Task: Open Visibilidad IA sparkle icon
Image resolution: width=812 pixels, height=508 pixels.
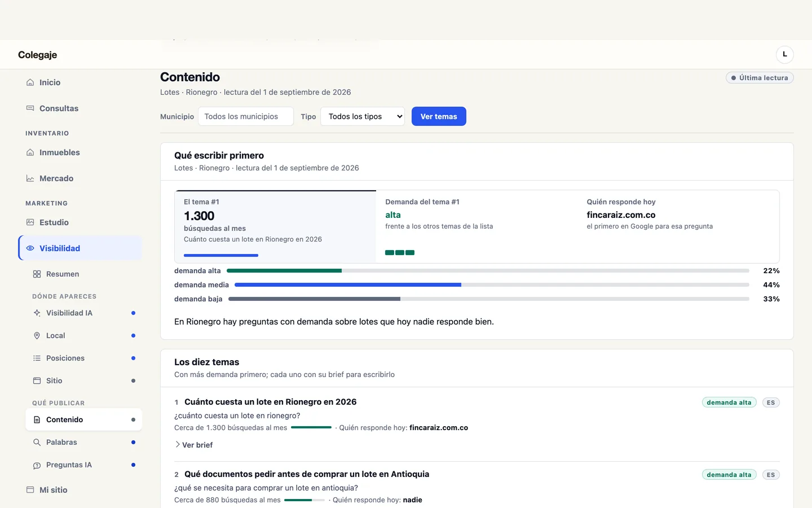Action: pos(37,313)
